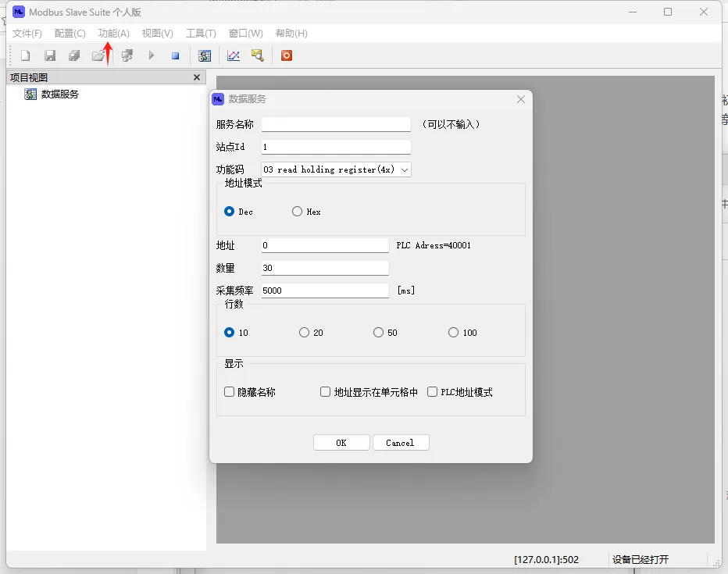The width and height of the screenshot is (728, 574).
Task: Start with the play toolbar icon
Action: (x=152, y=55)
